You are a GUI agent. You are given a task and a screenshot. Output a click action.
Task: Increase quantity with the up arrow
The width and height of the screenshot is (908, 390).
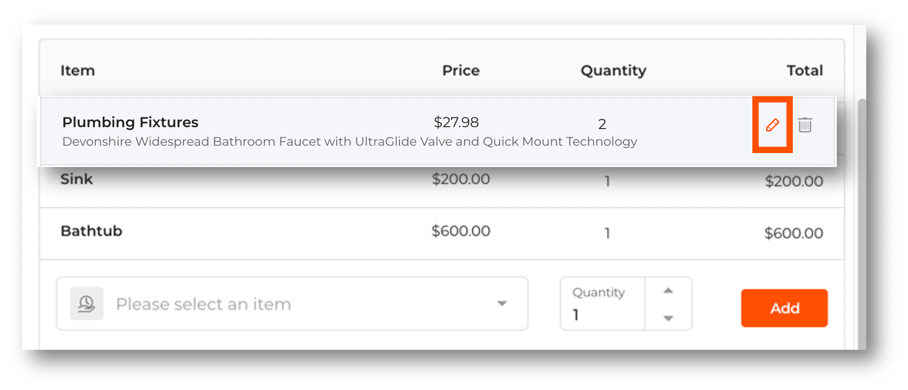click(x=668, y=291)
